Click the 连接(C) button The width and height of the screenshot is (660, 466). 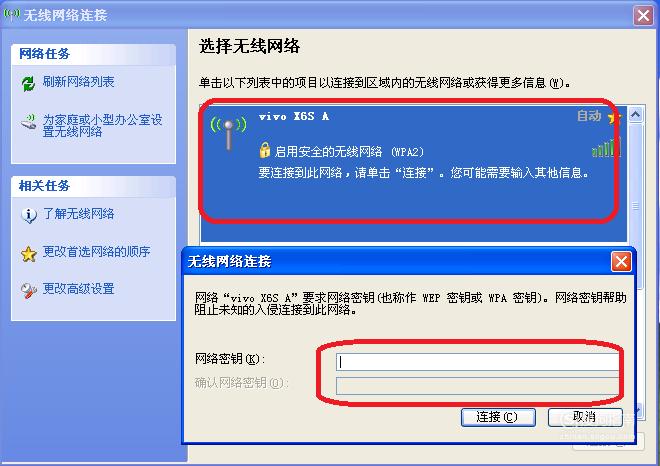(498, 417)
